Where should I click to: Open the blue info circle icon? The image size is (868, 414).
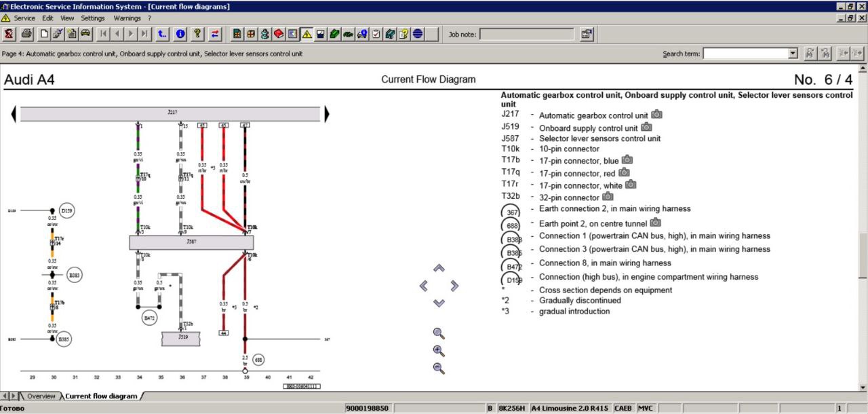click(180, 33)
